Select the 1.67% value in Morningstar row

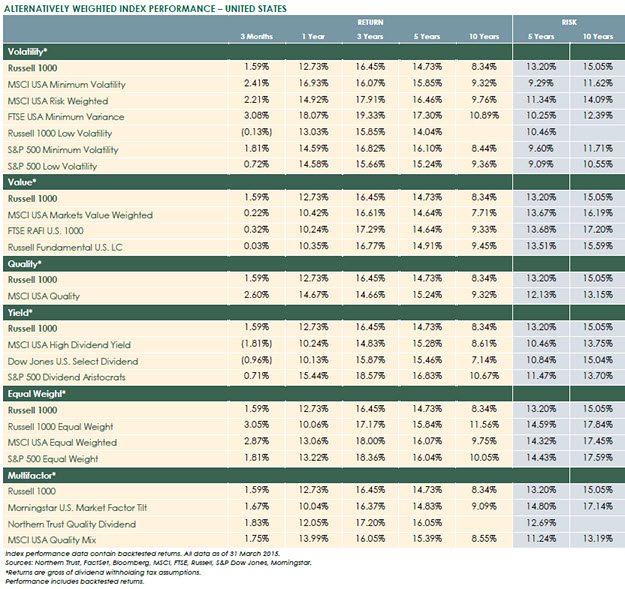pyautogui.click(x=256, y=506)
